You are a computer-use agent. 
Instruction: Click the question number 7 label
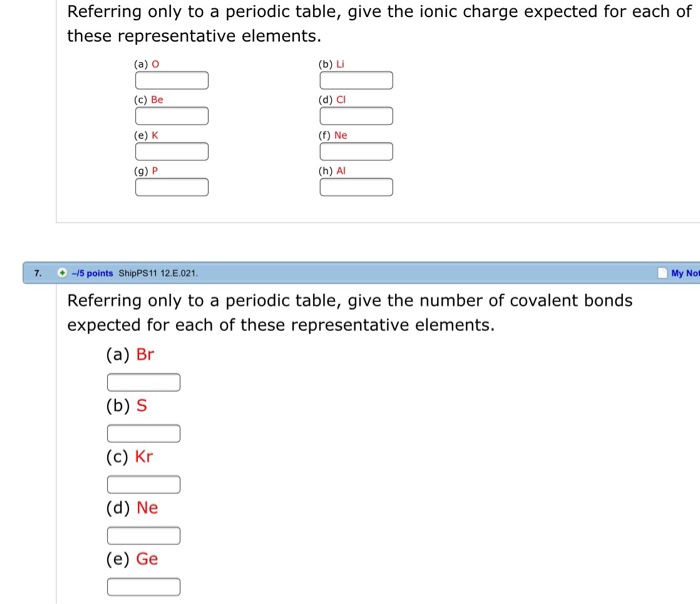click(x=37, y=273)
